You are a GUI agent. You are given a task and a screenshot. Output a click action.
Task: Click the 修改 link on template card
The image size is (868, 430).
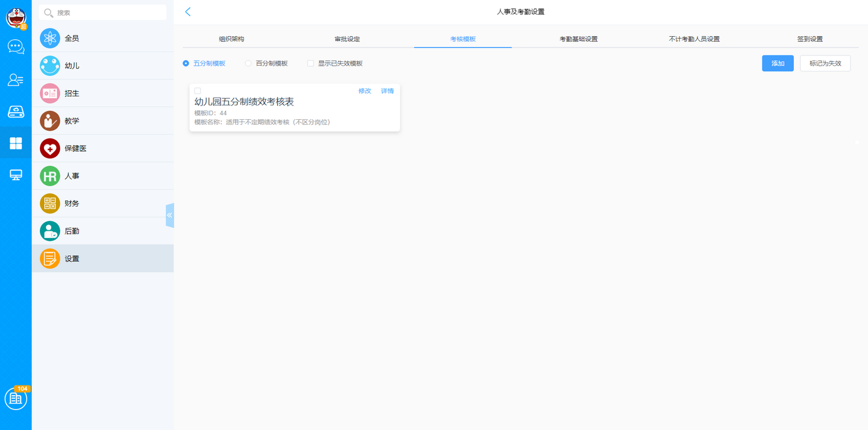[365, 91]
